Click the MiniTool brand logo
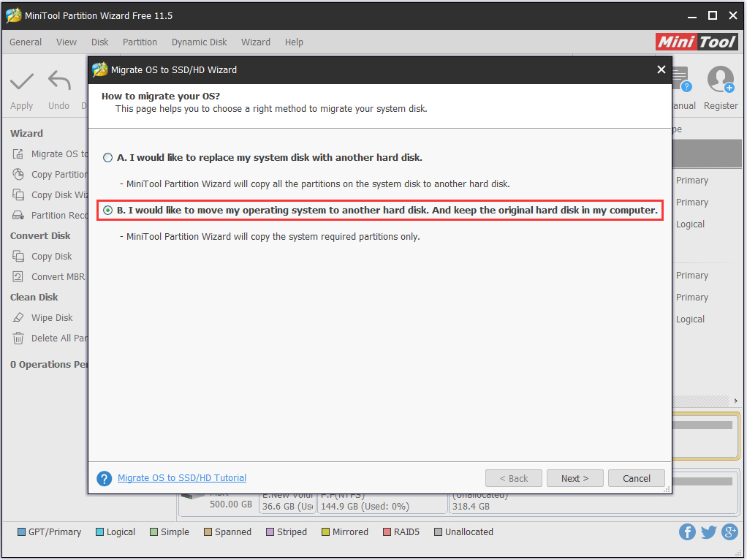The width and height of the screenshot is (747, 560). (x=697, y=42)
